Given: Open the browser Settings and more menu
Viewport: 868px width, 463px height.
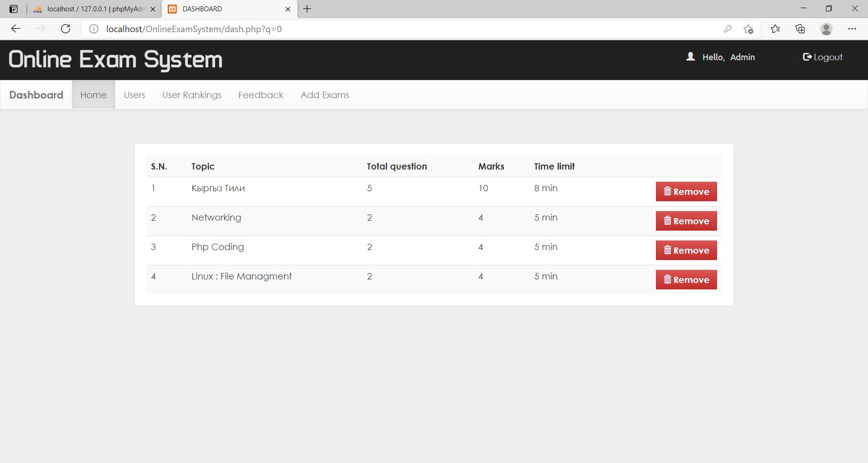Looking at the screenshot, I should point(852,29).
